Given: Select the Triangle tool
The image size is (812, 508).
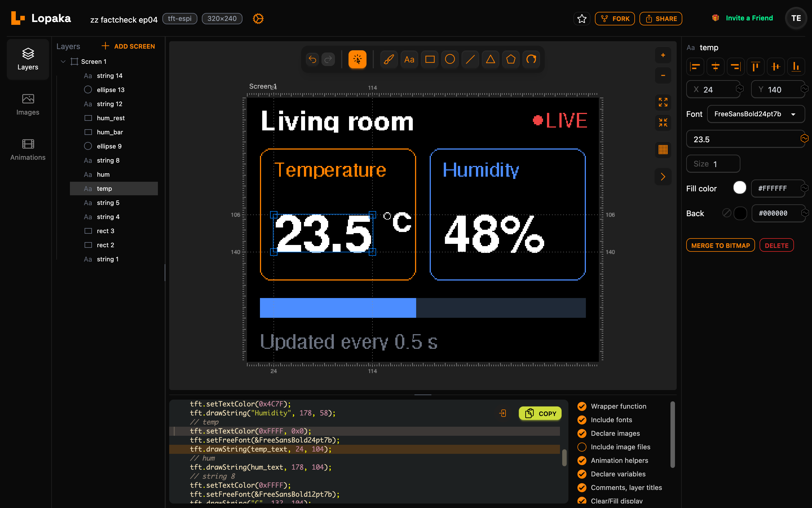Looking at the screenshot, I should coord(491,60).
